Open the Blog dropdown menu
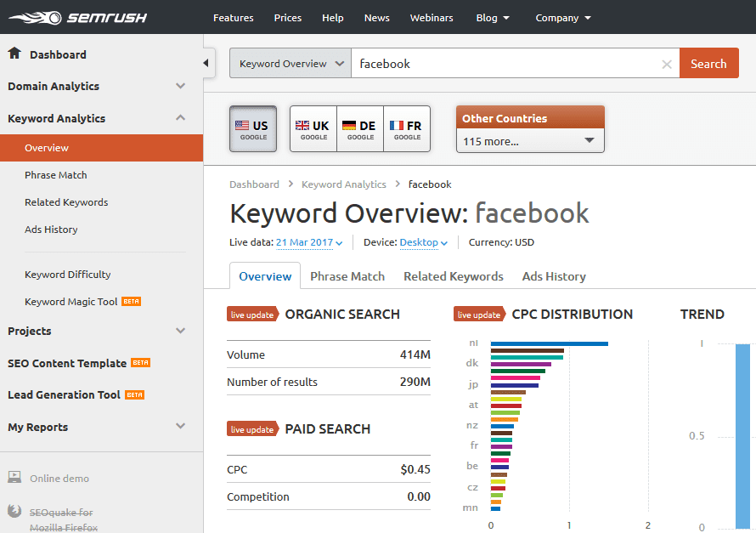The width and height of the screenshot is (756, 533). (x=493, y=18)
